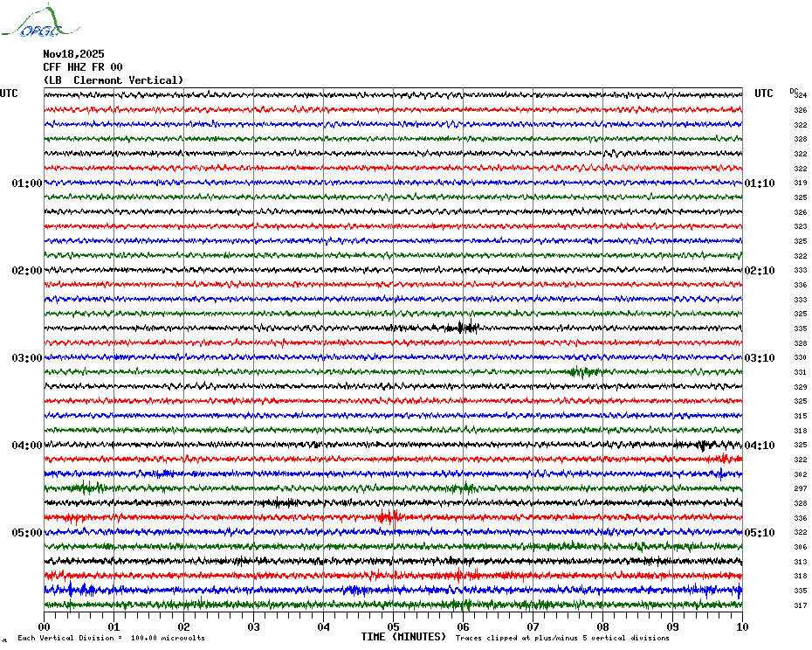Click the DC value 324
812x650 pixels.
pos(801,95)
